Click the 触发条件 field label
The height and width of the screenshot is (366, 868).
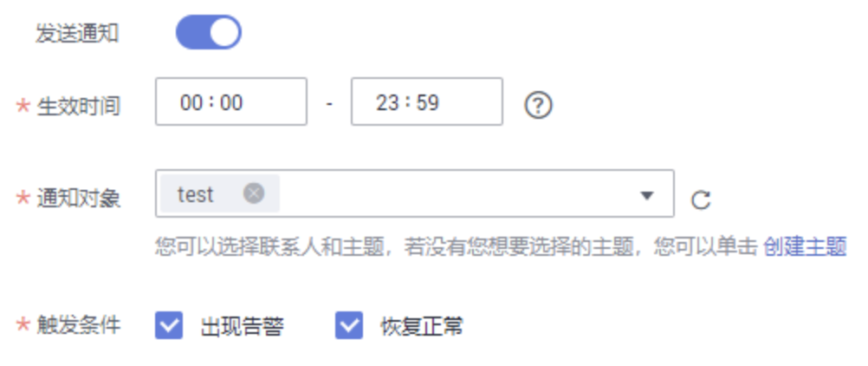[x=78, y=325]
